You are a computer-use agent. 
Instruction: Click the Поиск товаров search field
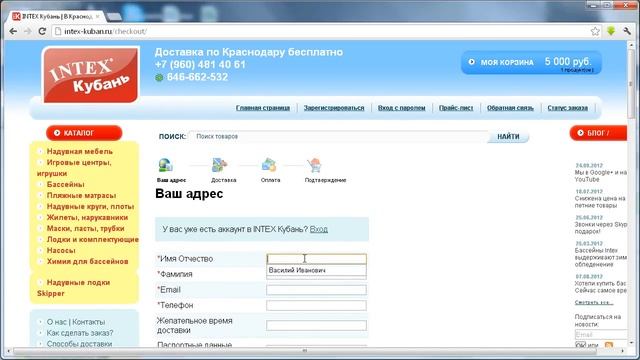pyautogui.click(x=339, y=136)
